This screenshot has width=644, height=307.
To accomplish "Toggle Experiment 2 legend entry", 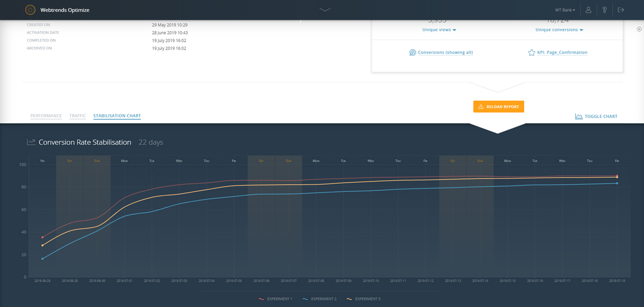I will pyautogui.click(x=319, y=299).
